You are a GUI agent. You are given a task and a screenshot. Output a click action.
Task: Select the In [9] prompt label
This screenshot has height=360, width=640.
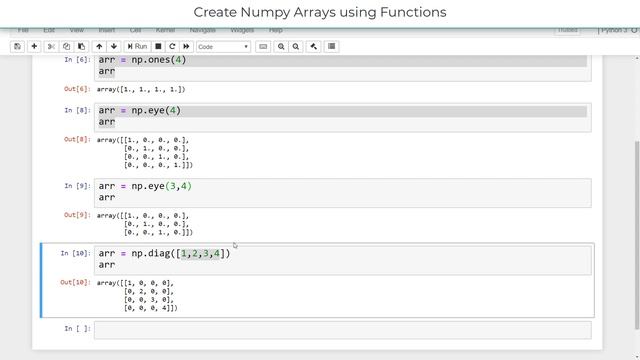coord(77,186)
